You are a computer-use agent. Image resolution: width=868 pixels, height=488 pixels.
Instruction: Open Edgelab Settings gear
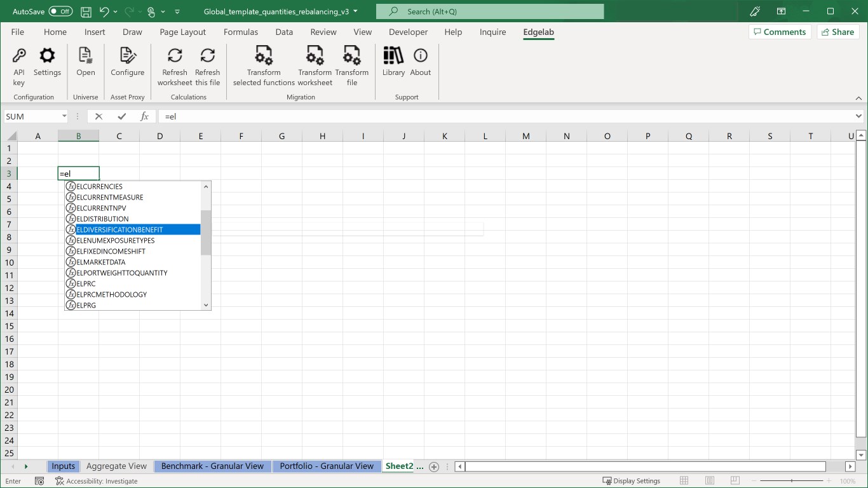click(47, 62)
